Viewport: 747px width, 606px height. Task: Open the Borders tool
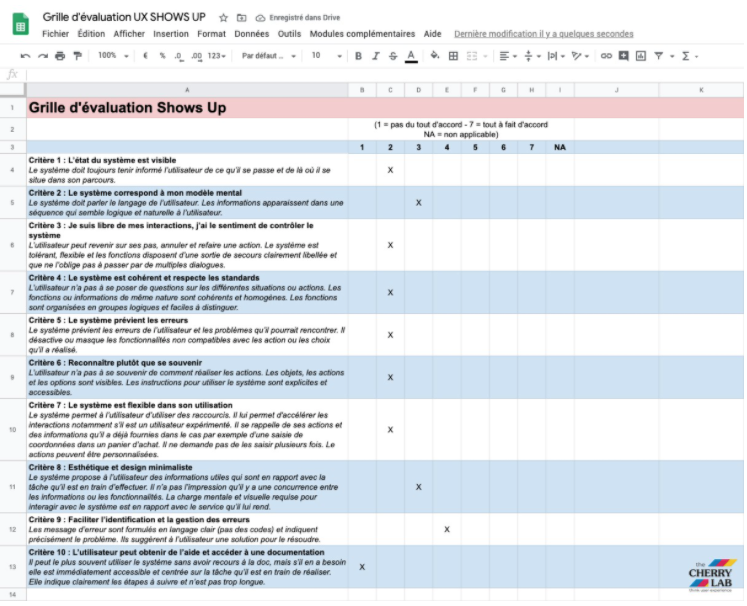(454, 56)
